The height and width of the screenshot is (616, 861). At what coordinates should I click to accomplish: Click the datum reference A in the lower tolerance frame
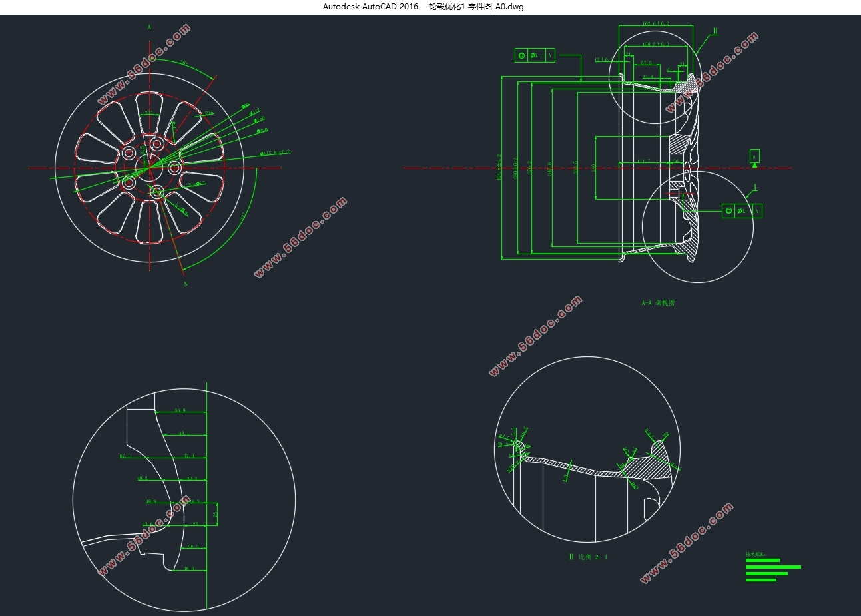757,211
